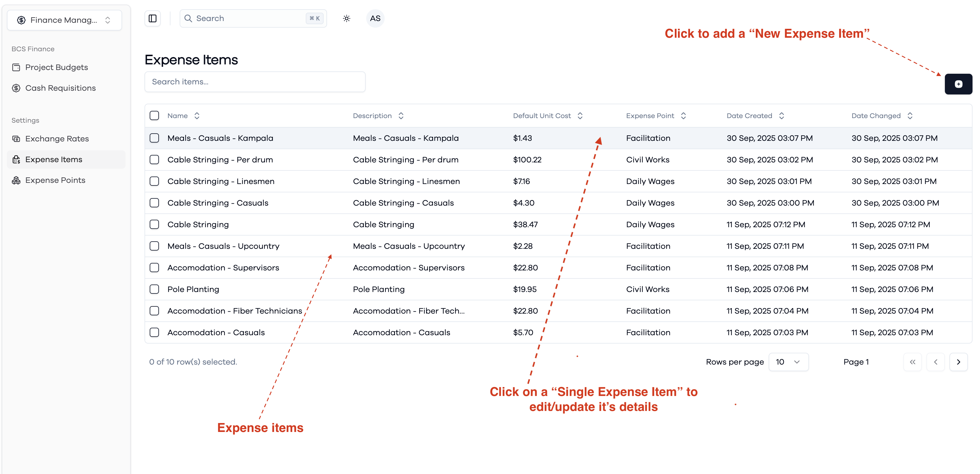Open Project Budgets in the sidebar
Image resolution: width=980 pixels, height=474 pixels.
pos(56,67)
